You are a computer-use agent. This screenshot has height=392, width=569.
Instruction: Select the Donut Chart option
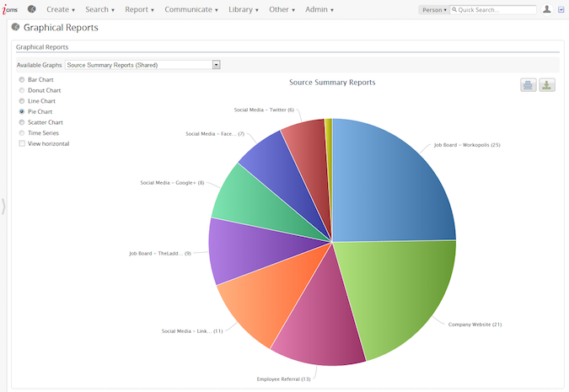click(22, 90)
